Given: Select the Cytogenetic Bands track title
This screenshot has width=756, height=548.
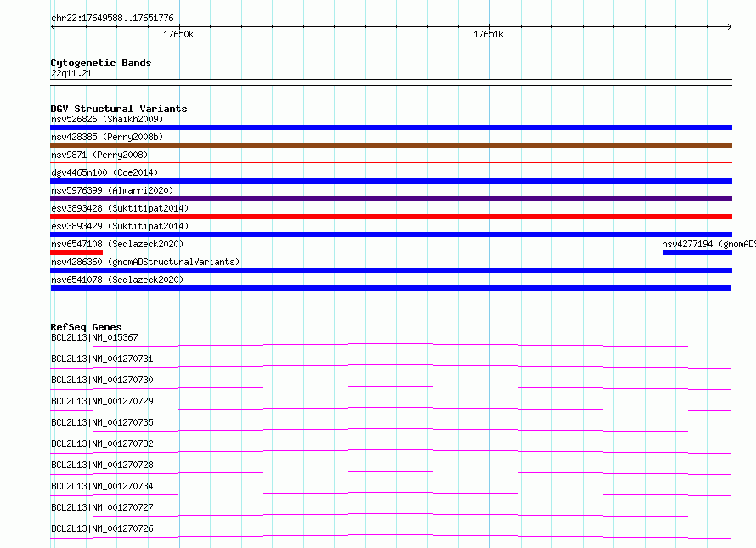Looking at the screenshot, I should click(x=101, y=63).
